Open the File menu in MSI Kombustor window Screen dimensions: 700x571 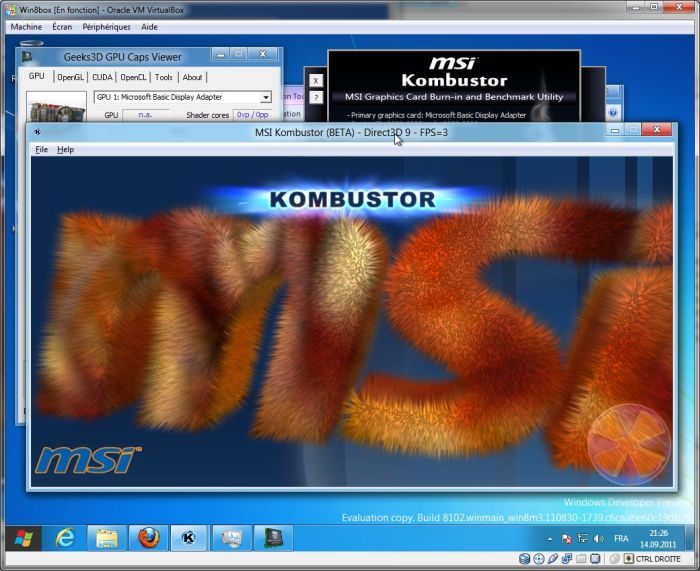point(41,150)
